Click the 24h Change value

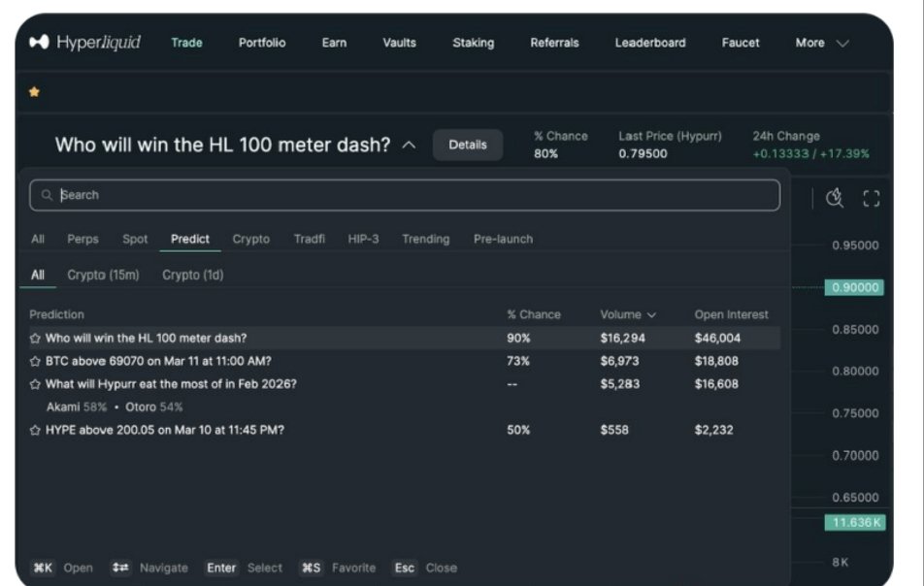click(x=810, y=153)
